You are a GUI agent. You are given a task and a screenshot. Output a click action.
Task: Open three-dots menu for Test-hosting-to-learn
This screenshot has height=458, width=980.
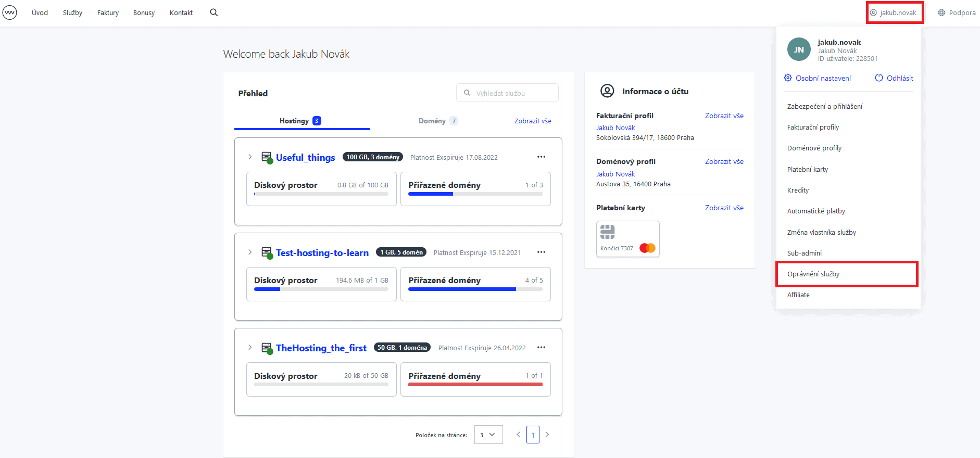[x=541, y=252]
